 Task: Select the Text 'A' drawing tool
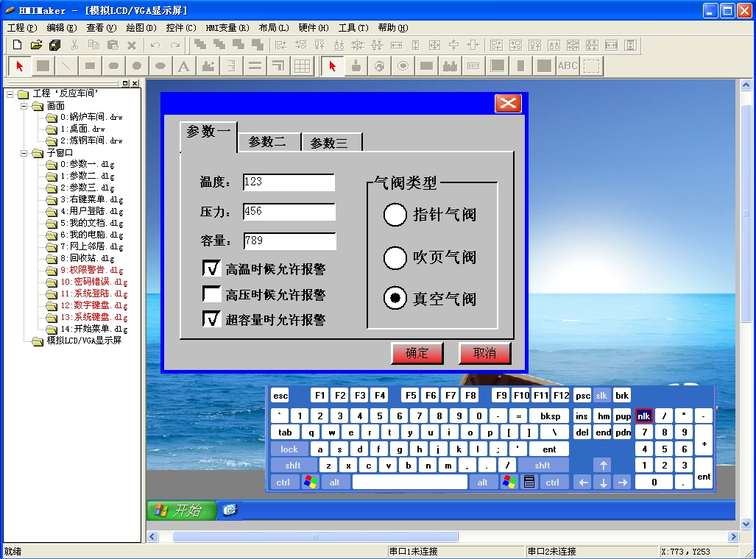[184, 66]
